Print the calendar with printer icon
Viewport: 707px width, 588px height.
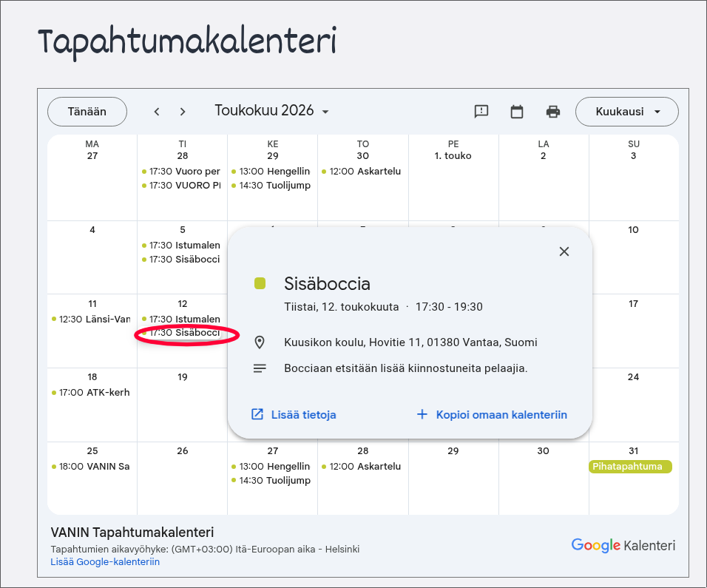pos(552,112)
